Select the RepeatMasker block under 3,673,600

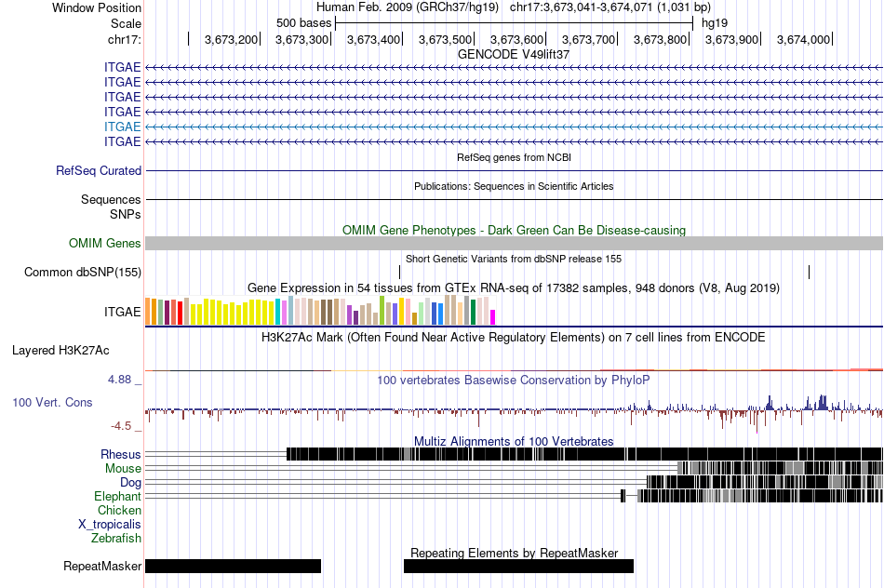[x=518, y=566]
